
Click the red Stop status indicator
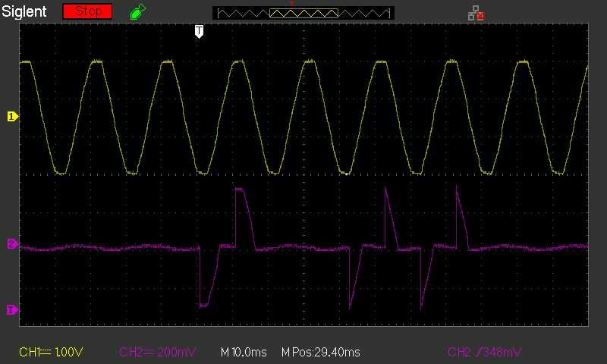[x=87, y=11]
